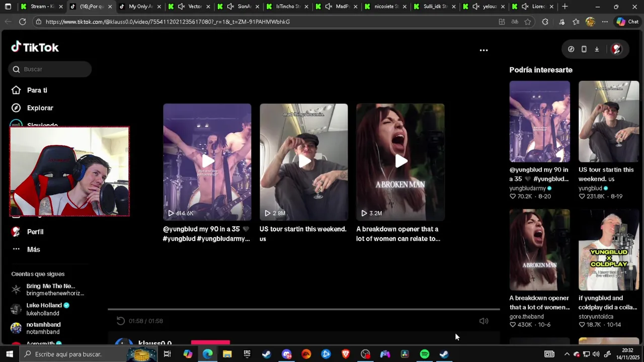The image size is (644, 362).
Task: Open Task View in the taskbar
Action: 167,354
